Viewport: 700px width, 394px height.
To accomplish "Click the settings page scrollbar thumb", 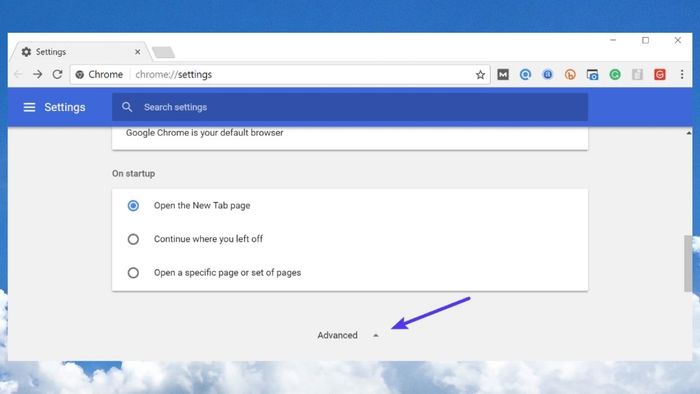I will click(x=688, y=263).
